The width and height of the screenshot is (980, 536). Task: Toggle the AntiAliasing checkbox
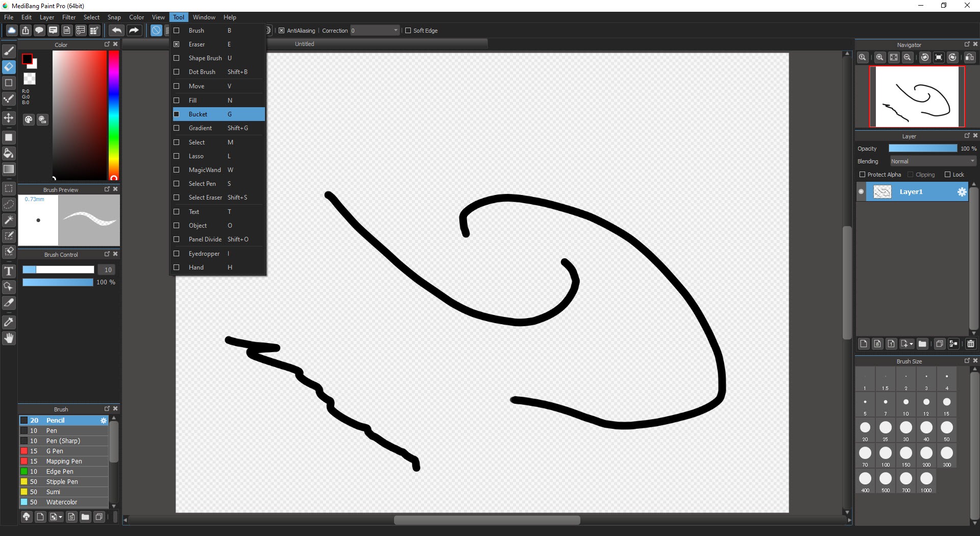(x=281, y=31)
